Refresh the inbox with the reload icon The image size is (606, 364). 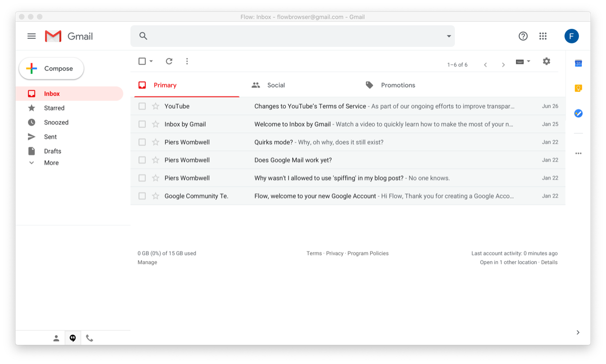click(169, 61)
